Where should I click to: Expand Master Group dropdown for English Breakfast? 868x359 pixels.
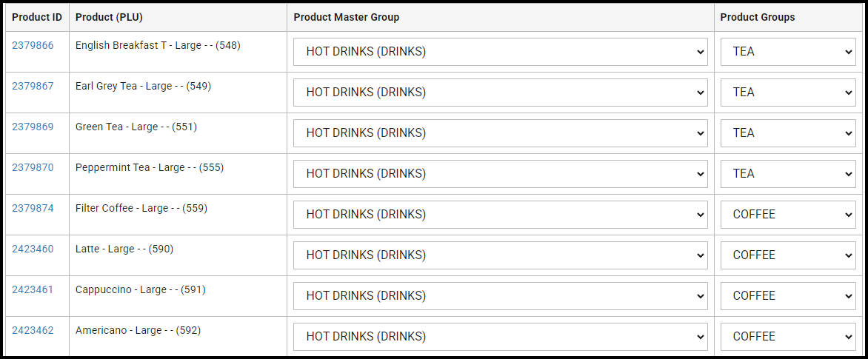[500, 52]
